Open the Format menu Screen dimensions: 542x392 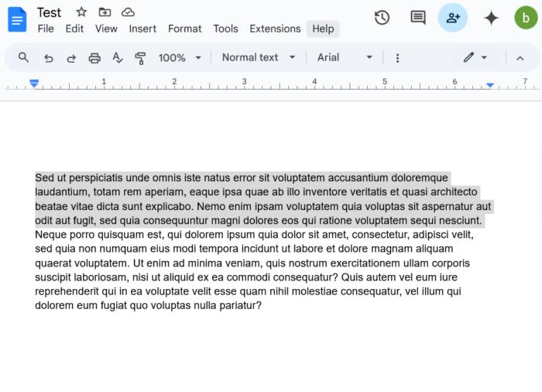tap(184, 29)
